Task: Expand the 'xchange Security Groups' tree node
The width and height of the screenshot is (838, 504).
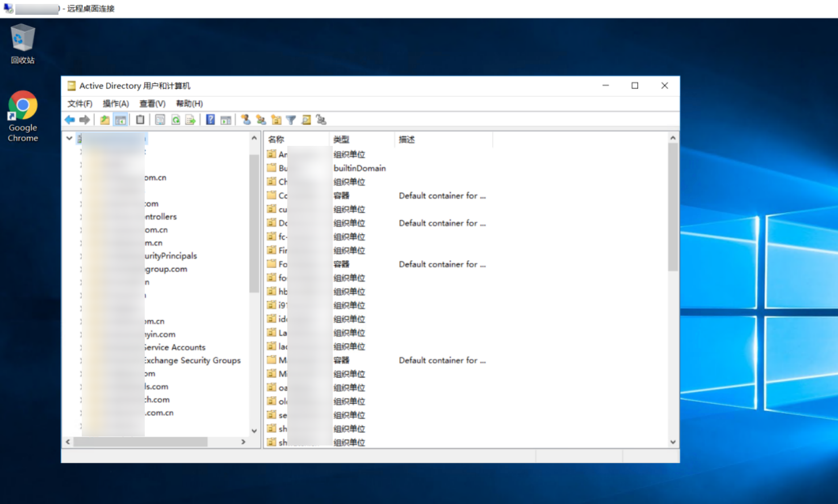Action: tap(81, 360)
